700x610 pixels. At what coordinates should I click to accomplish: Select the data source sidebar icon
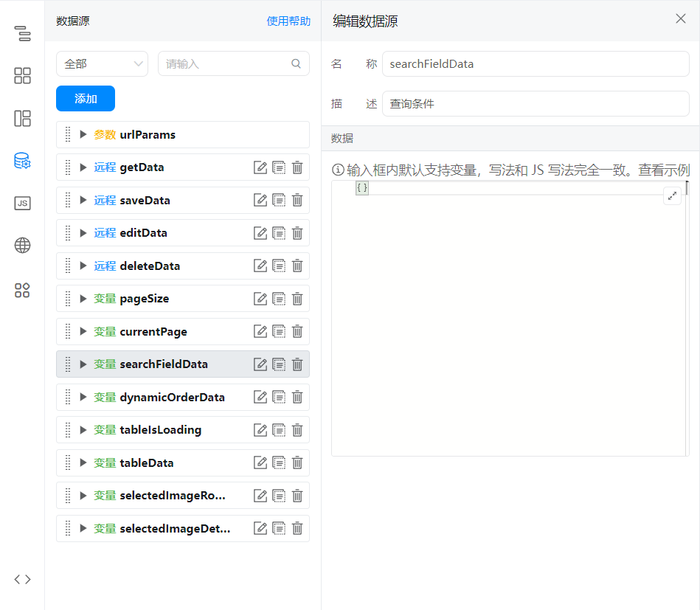[x=22, y=161]
